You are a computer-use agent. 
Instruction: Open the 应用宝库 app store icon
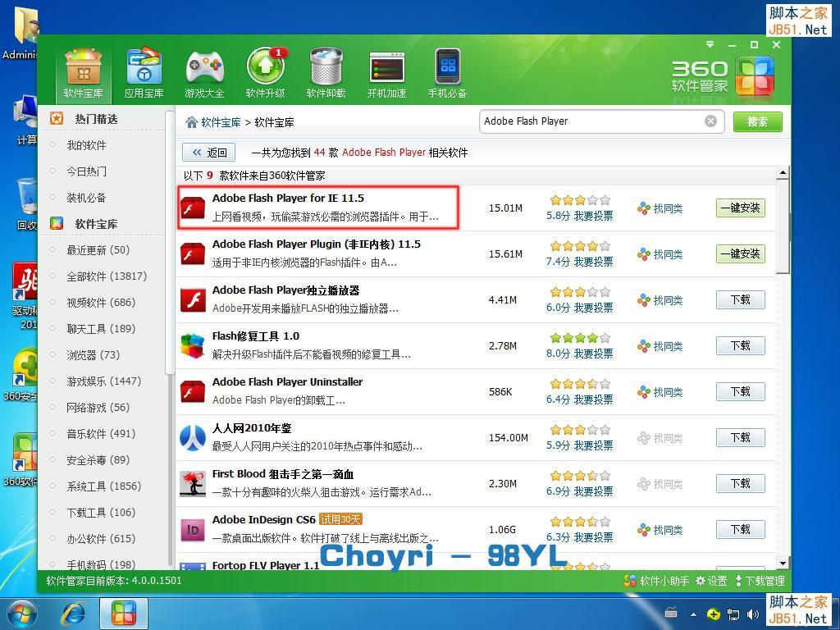coord(143,70)
